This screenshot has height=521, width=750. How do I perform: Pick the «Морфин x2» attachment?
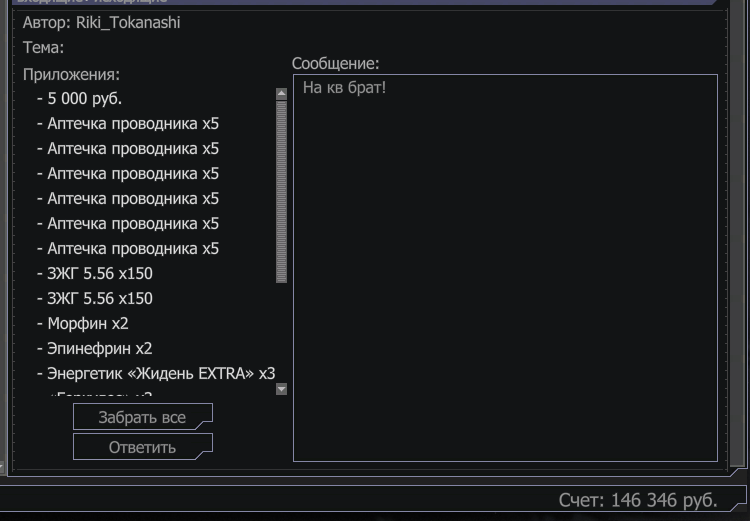coord(87,324)
